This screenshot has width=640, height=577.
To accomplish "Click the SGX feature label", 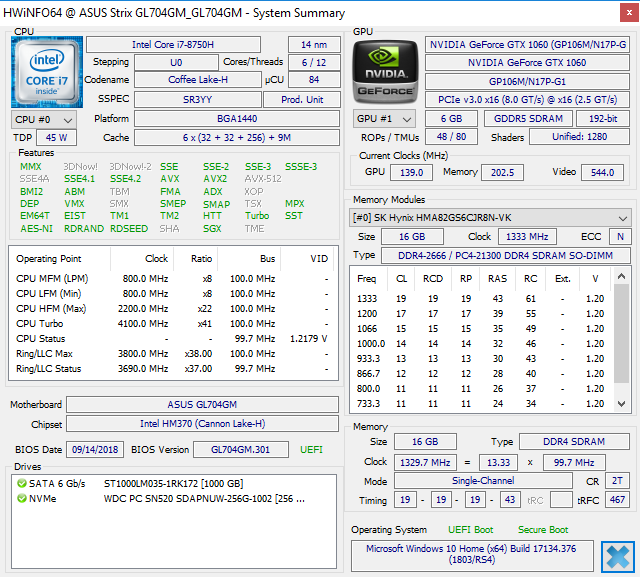I will click(212, 229).
